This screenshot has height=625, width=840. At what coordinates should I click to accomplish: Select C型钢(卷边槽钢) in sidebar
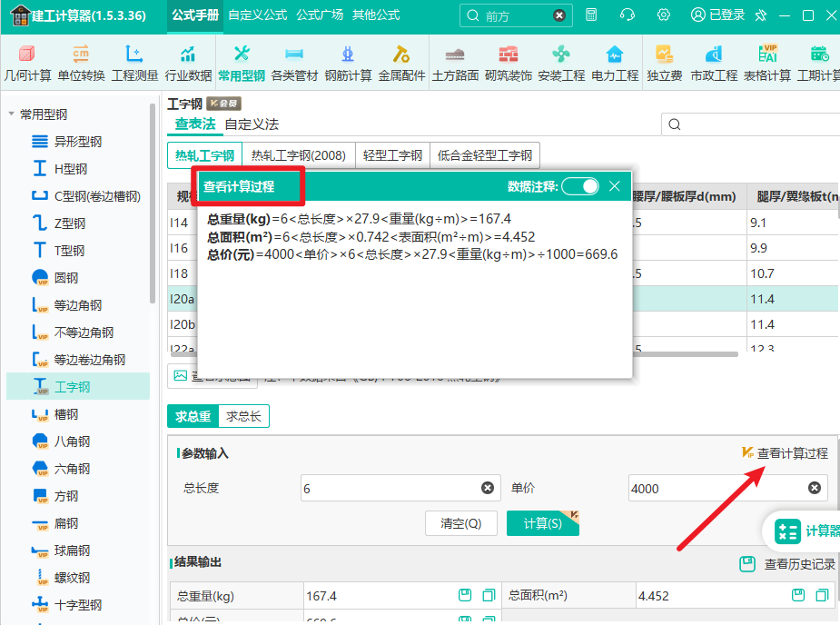click(97, 196)
